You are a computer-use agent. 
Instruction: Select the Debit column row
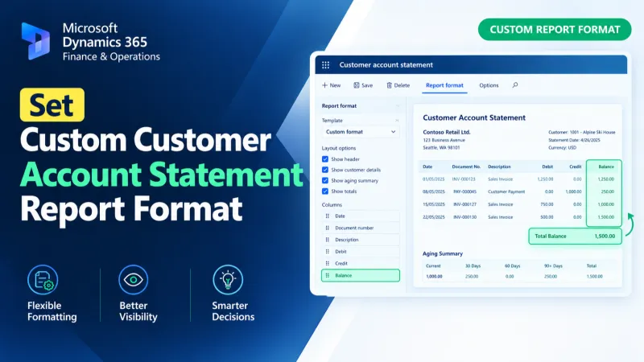click(x=360, y=252)
